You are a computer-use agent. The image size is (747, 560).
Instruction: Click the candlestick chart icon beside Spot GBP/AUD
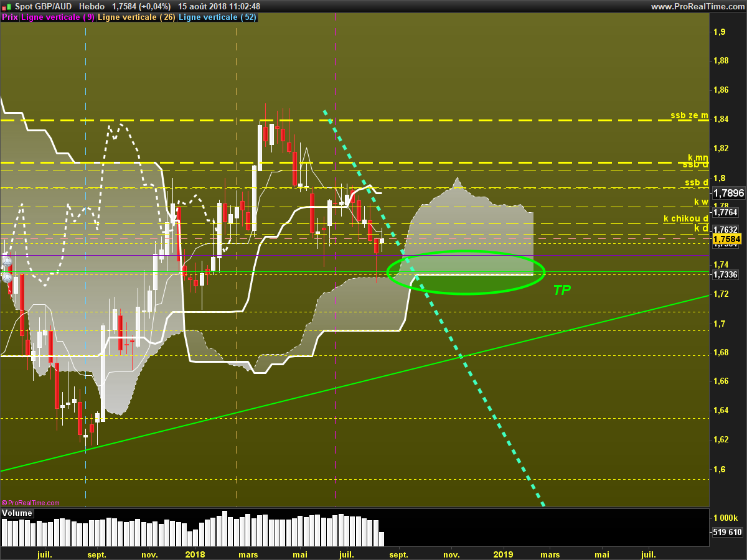pos(6,6)
